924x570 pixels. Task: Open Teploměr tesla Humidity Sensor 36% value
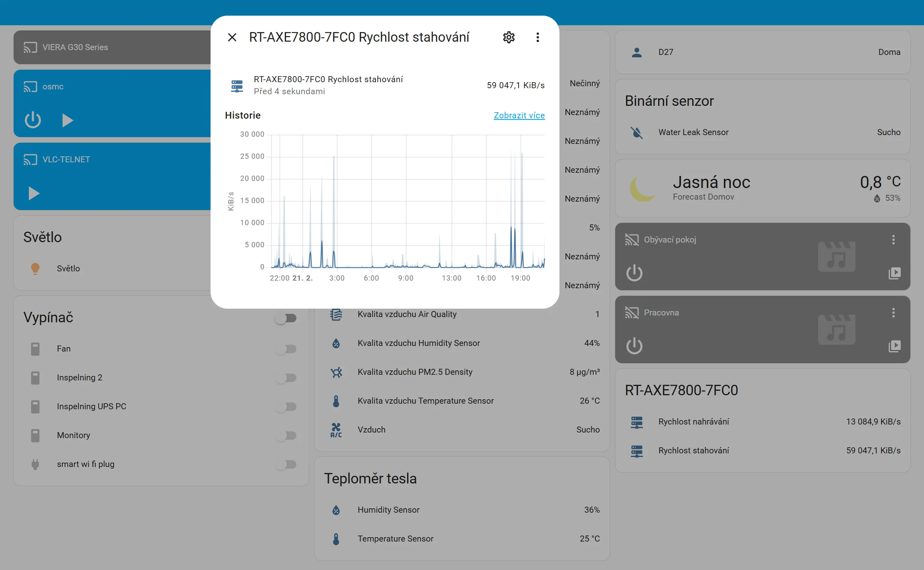[x=592, y=510]
